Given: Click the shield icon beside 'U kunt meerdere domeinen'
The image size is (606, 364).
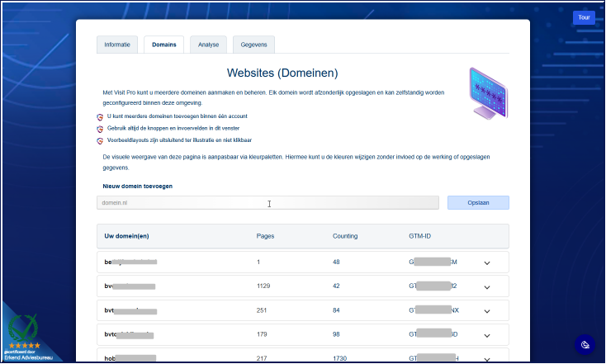Looking at the screenshot, I should pos(100,117).
